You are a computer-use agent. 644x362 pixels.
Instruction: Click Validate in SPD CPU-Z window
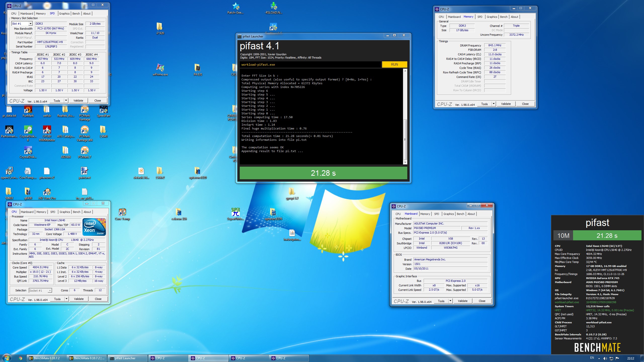point(78,101)
